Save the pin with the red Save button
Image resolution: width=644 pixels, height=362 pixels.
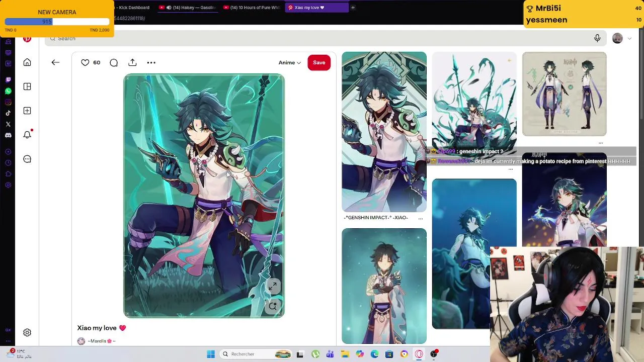tap(319, 62)
